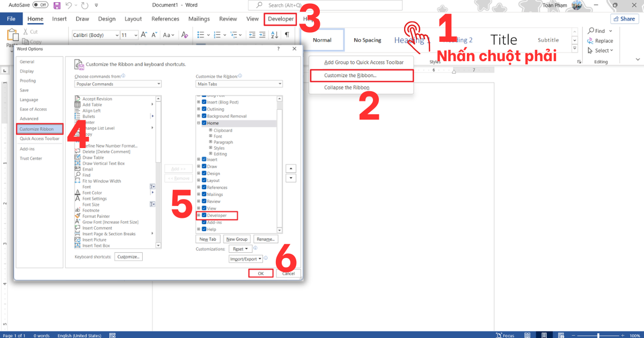Toggle the Outlining checkbox
644x338 pixels.
(204, 109)
